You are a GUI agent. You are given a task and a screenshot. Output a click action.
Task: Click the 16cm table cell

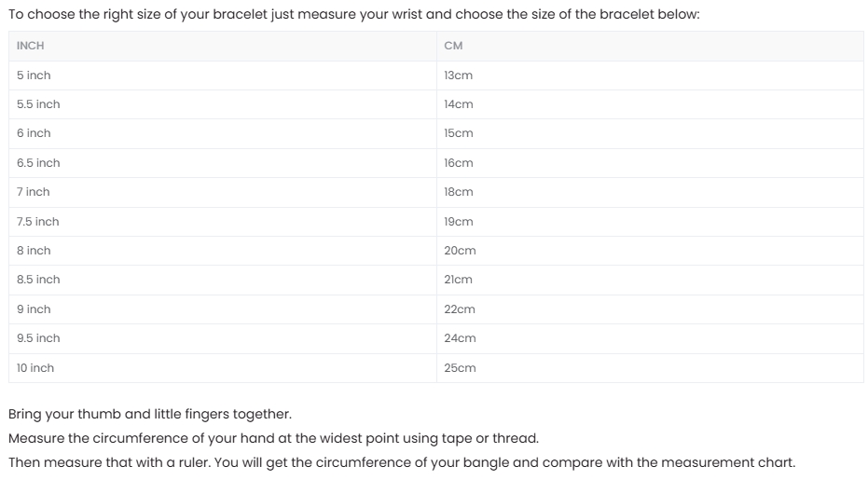point(650,163)
